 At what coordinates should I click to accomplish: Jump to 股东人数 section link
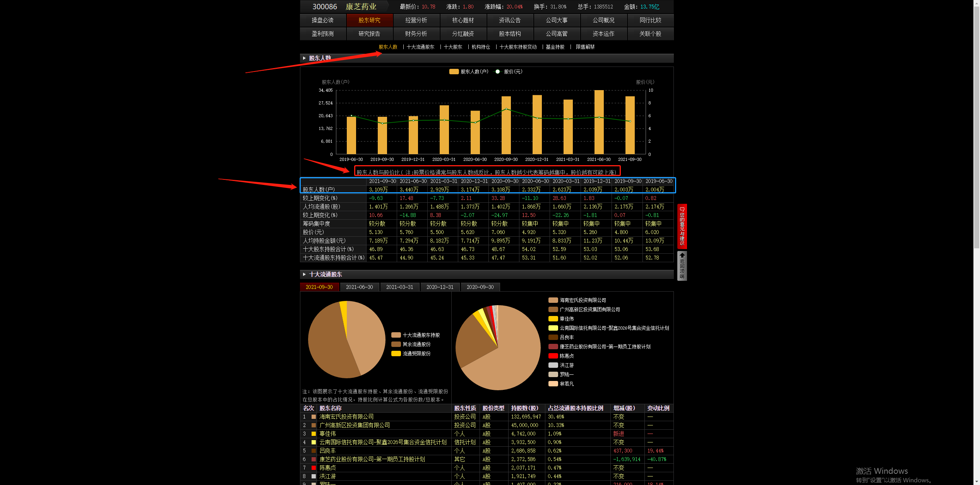tap(388, 47)
